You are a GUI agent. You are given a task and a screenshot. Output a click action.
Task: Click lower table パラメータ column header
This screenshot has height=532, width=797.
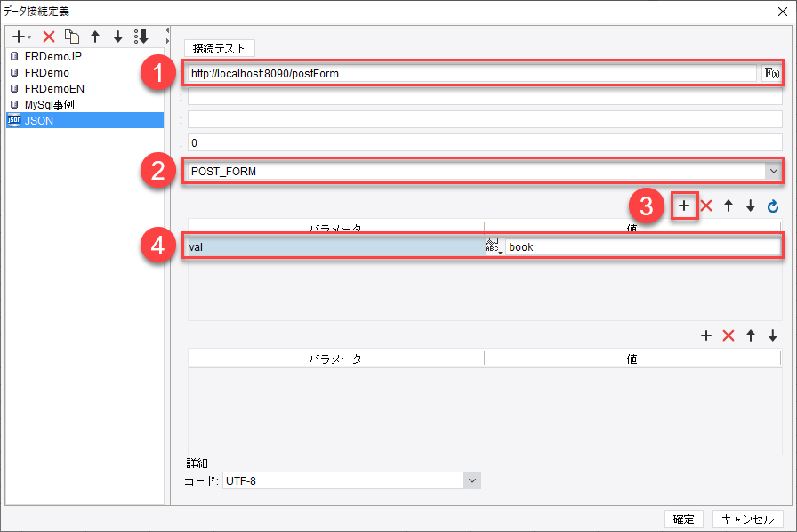[335, 359]
